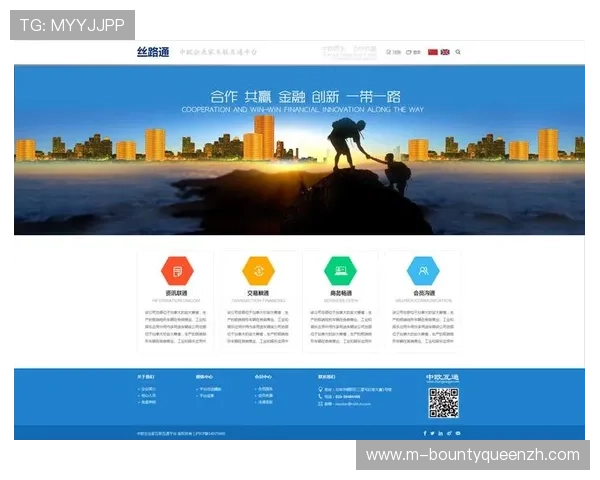Viewport: 600px width, 480px height.
Task: Click the 丝路通 site logo
Action: pyautogui.click(x=154, y=51)
